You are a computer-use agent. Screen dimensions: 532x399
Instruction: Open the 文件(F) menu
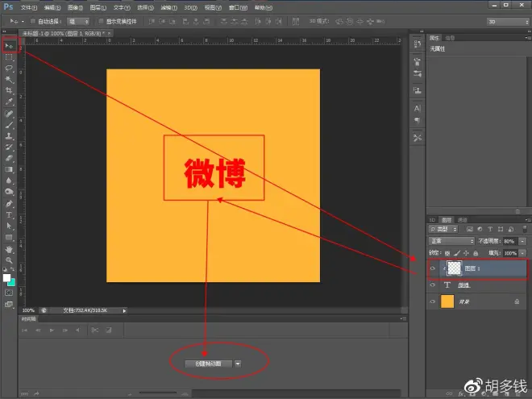click(x=29, y=7)
